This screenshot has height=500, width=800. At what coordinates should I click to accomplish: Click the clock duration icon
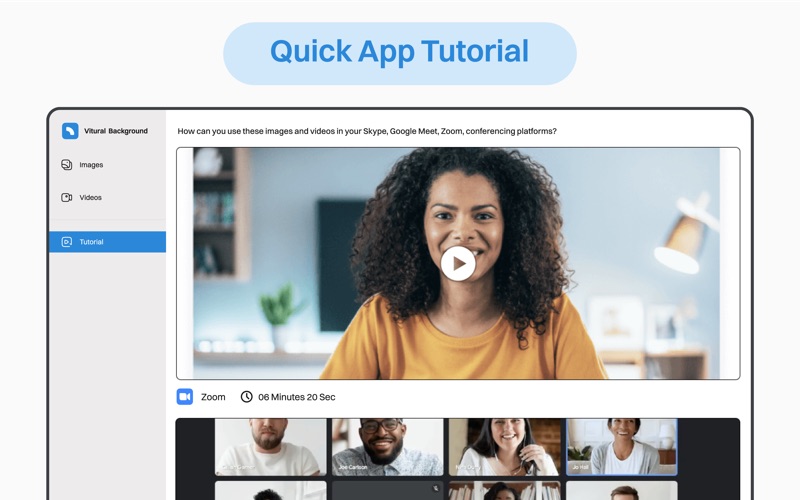246,396
